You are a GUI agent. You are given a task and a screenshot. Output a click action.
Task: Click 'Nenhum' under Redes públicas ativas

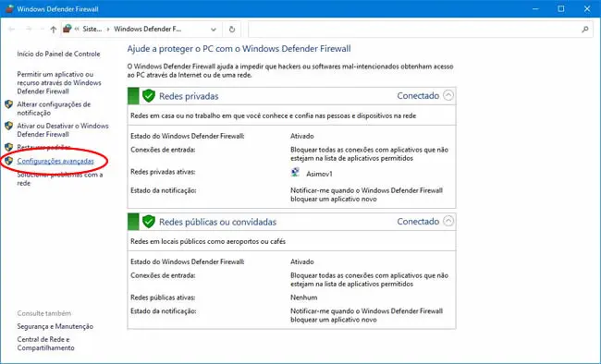tap(303, 297)
